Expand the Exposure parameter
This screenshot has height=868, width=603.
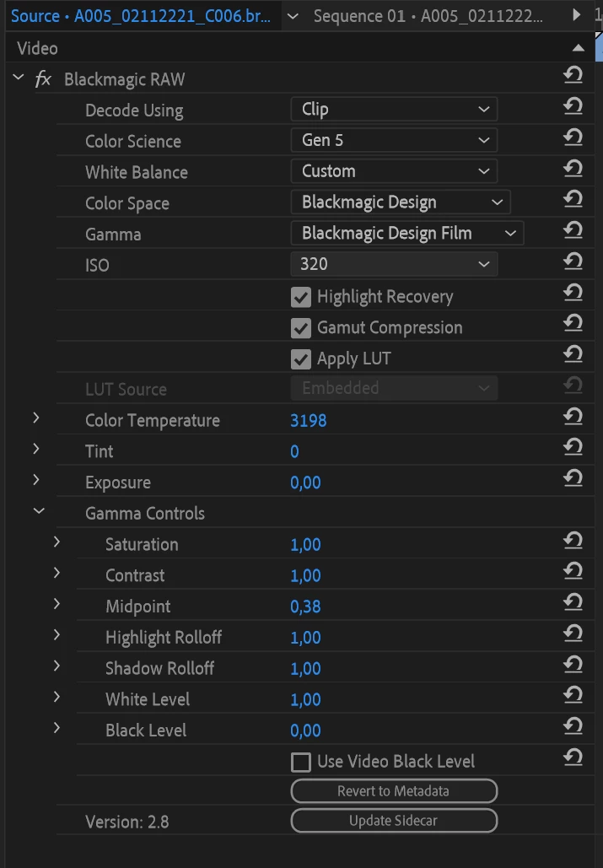coord(36,480)
